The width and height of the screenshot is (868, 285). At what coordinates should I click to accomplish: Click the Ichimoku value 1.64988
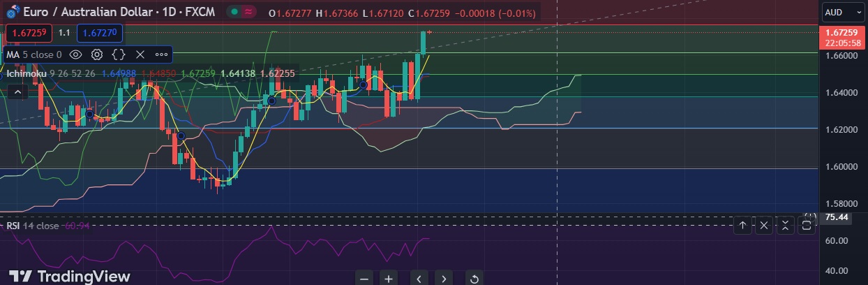[x=119, y=73]
